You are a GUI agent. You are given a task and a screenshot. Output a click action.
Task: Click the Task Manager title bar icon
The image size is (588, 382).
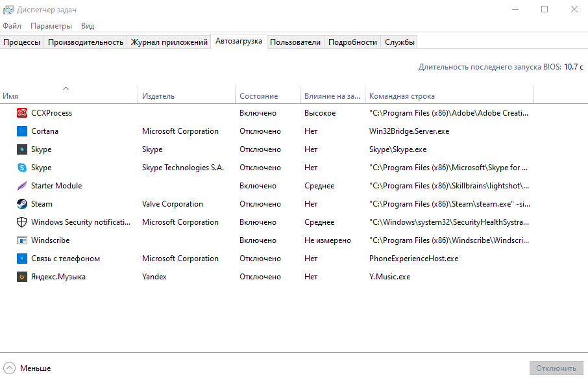pyautogui.click(x=8, y=10)
